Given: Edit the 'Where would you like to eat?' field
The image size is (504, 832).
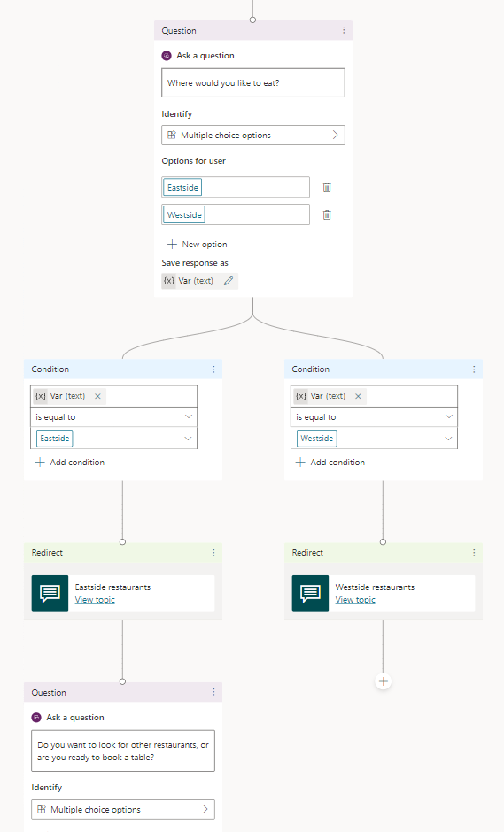Looking at the screenshot, I should 253,82.
